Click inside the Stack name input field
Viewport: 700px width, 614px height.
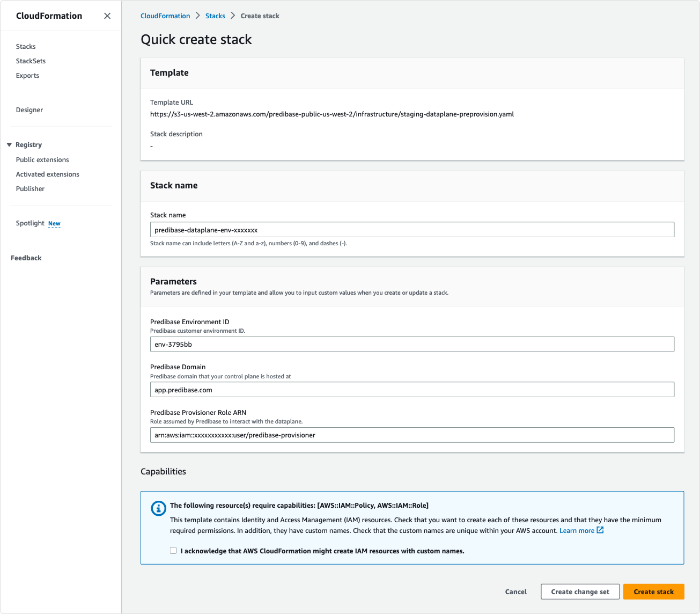412,229
